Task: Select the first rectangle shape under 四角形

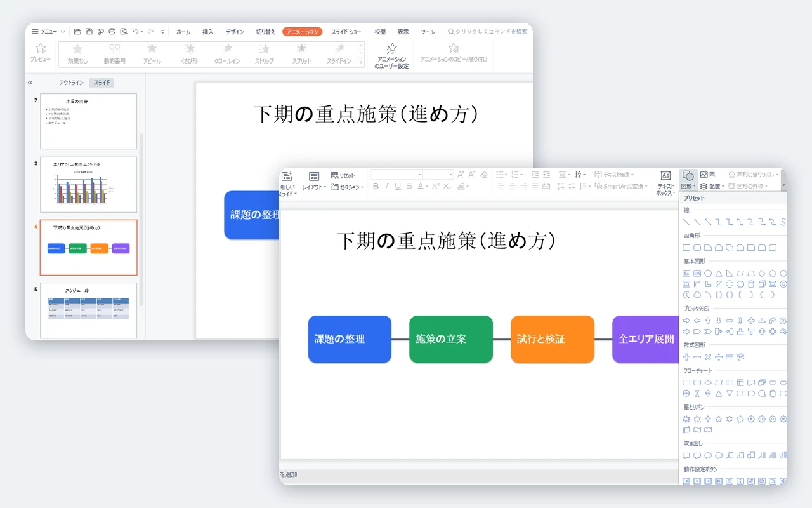Action: tap(686, 248)
